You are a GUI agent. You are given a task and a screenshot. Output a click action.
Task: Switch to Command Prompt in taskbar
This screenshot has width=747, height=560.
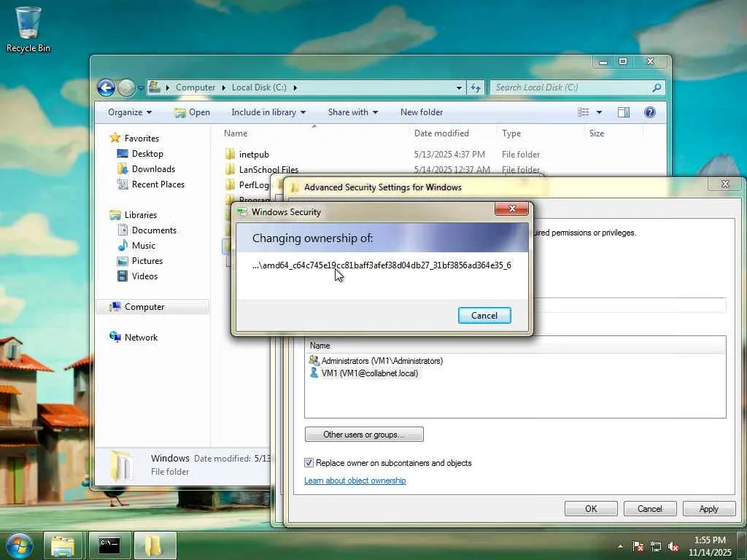click(x=109, y=545)
